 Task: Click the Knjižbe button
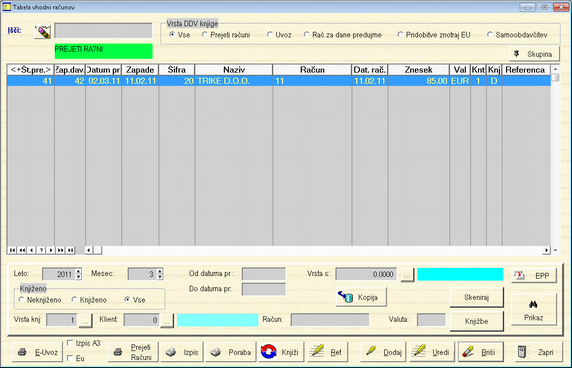pyautogui.click(x=476, y=321)
